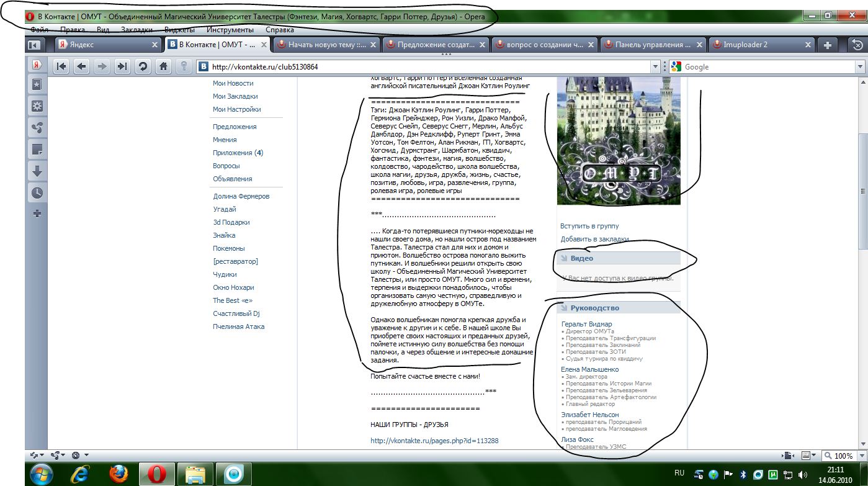
Task: Switch to the Imuploader 2 tab
Action: coord(761,45)
